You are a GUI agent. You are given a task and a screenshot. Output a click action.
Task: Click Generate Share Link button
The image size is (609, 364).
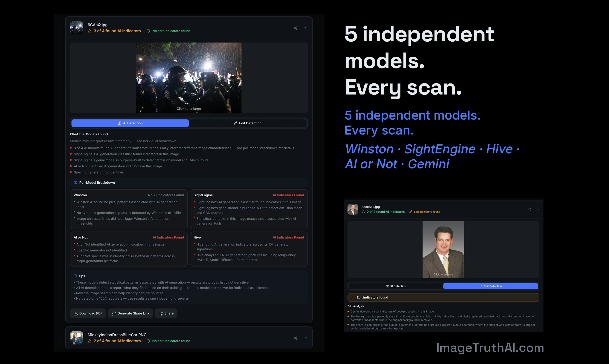(x=130, y=313)
